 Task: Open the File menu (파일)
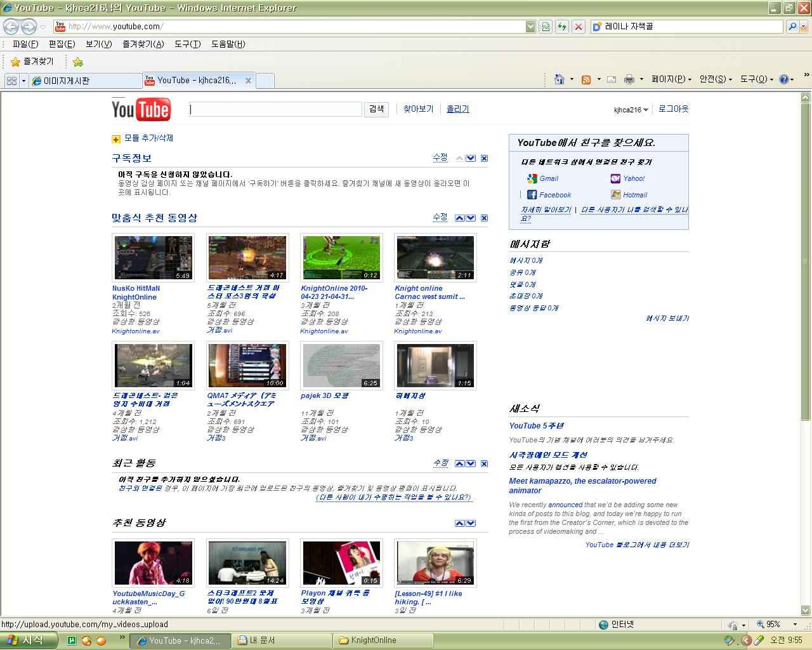point(25,44)
